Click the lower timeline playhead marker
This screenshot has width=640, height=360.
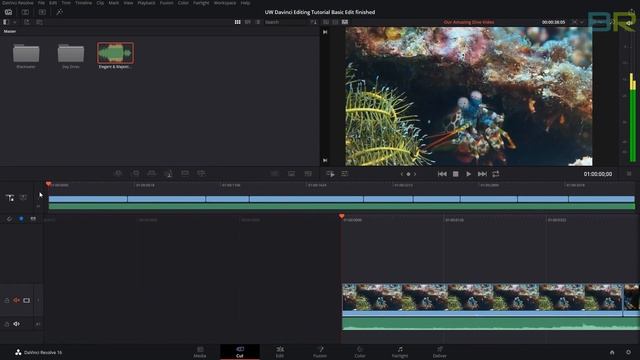coord(342,216)
